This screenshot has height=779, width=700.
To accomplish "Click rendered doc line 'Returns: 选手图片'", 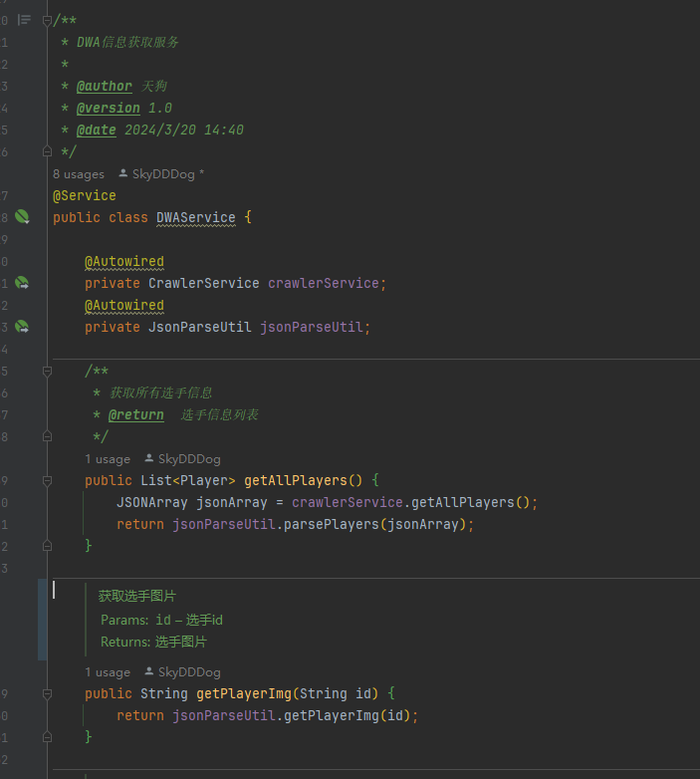I will click(154, 642).
